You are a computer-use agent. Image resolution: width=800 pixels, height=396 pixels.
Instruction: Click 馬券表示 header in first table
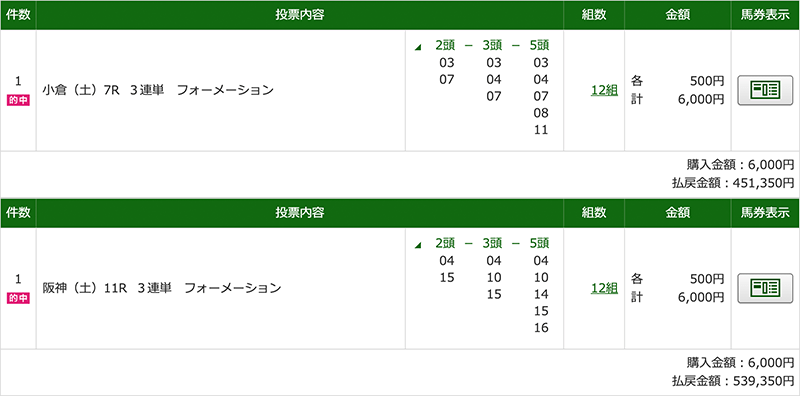pyautogui.click(x=765, y=15)
